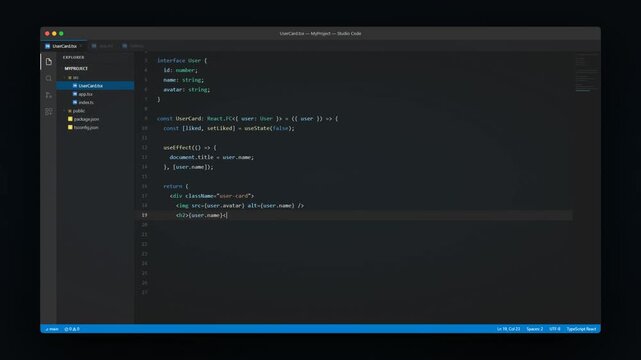Click line number 19 in the gutter
The image size is (641, 360).
click(144, 215)
